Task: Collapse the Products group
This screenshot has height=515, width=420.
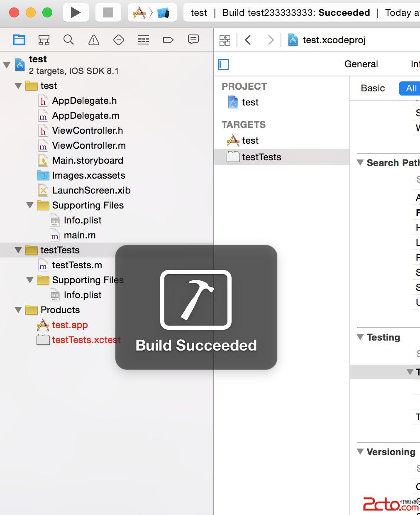Action: point(18,310)
